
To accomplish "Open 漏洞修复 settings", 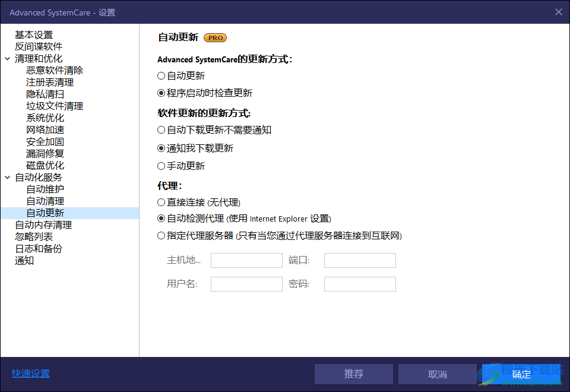I will [x=45, y=153].
